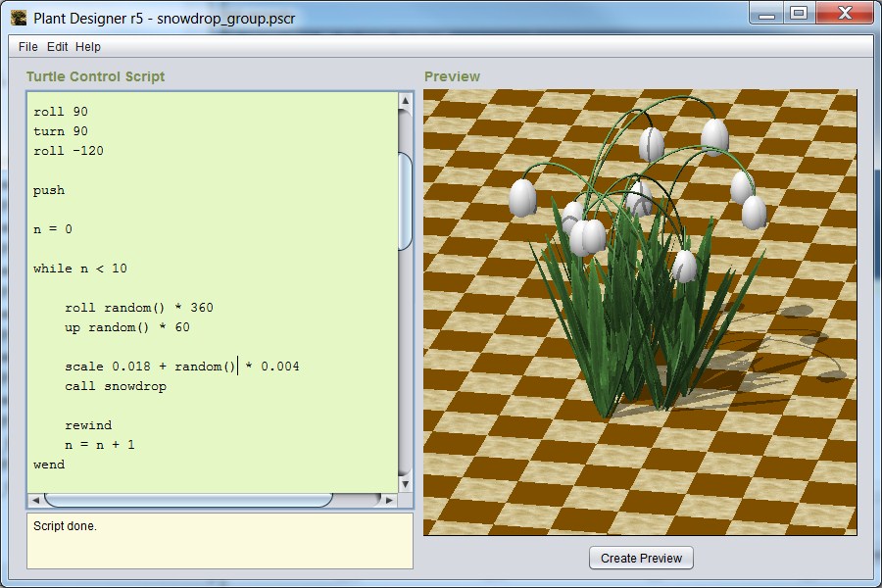Open the Edit menu

pyautogui.click(x=58, y=47)
